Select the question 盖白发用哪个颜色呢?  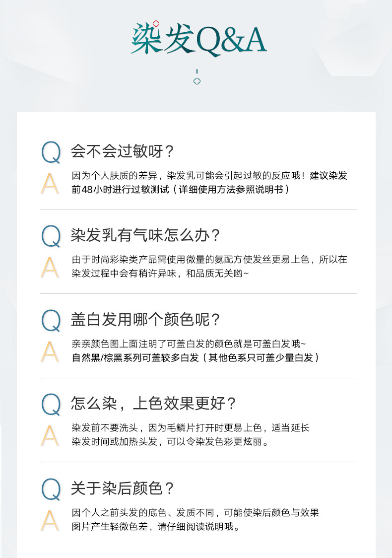tap(145, 320)
